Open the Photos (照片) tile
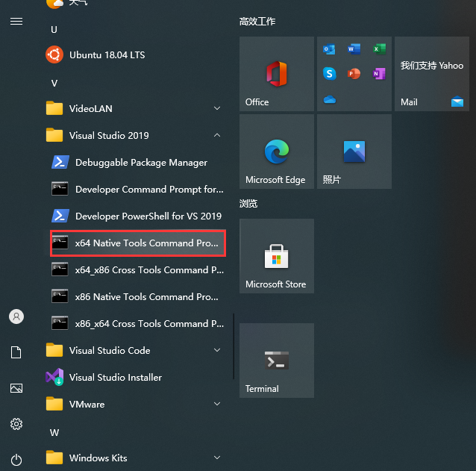 (354, 152)
